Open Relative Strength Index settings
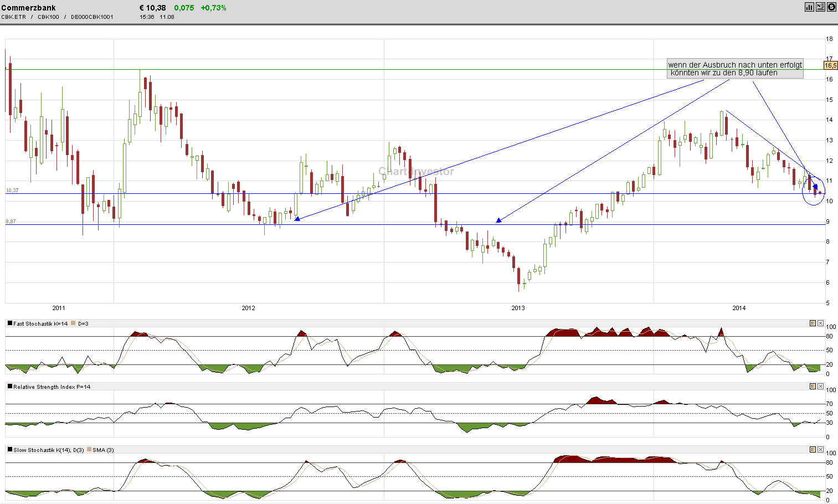The height and width of the screenshot is (504, 838). (813, 387)
